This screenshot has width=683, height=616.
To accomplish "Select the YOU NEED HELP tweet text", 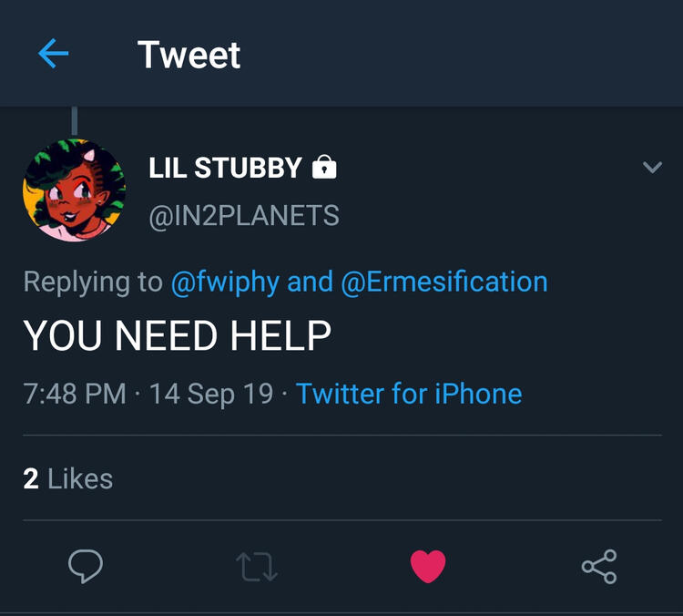I will click(x=177, y=336).
